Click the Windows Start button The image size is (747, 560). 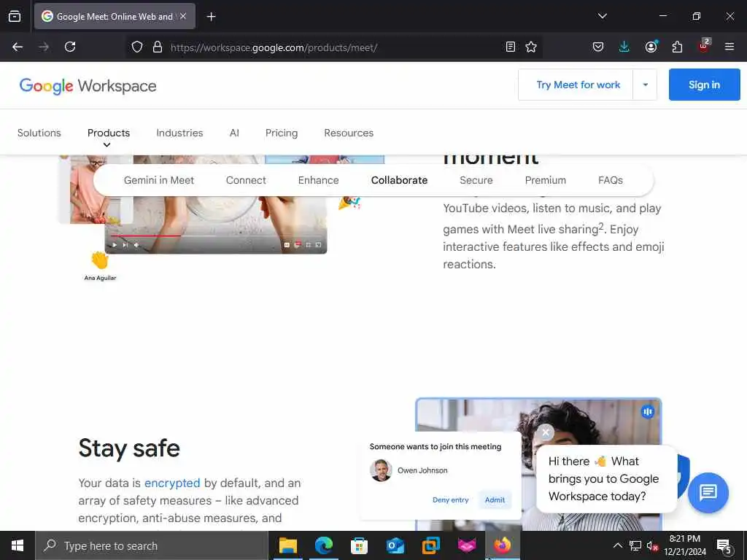click(x=18, y=545)
